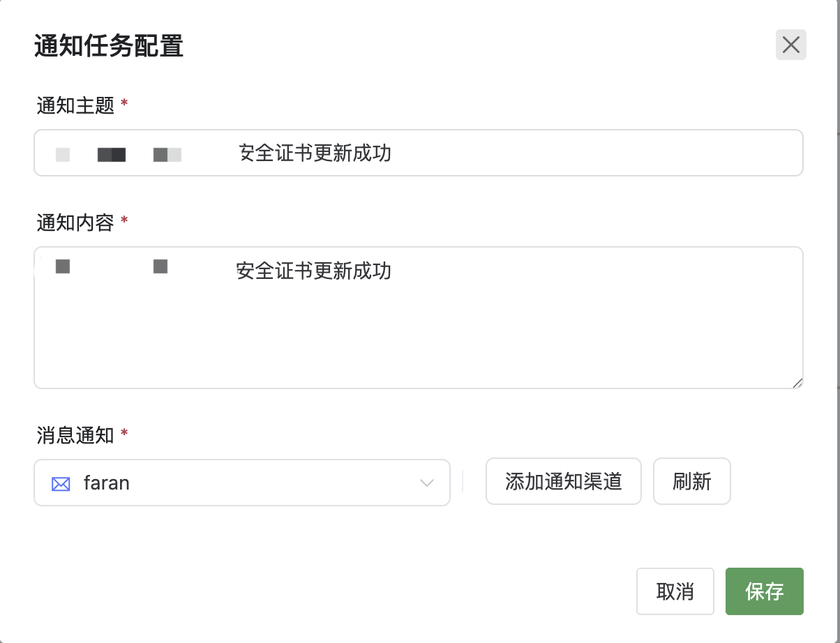
Task: Click the envelope icon beside faran
Action: pos(61,483)
